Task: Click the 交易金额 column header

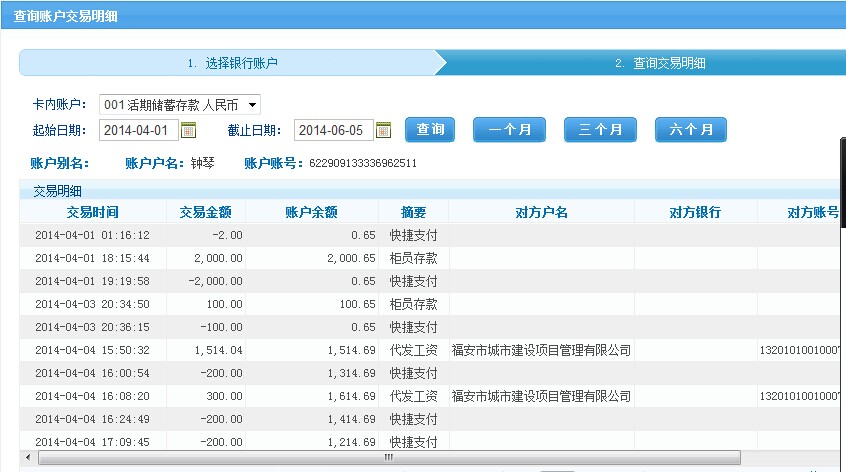Action: (x=205, y=212)
